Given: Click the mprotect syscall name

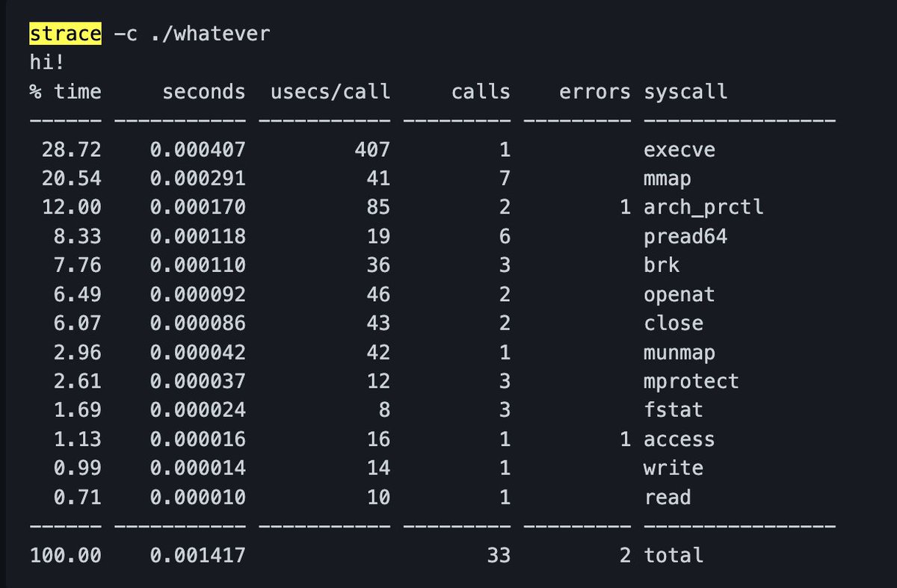Looking at the screenshot, I should click(x=691, y=381).
